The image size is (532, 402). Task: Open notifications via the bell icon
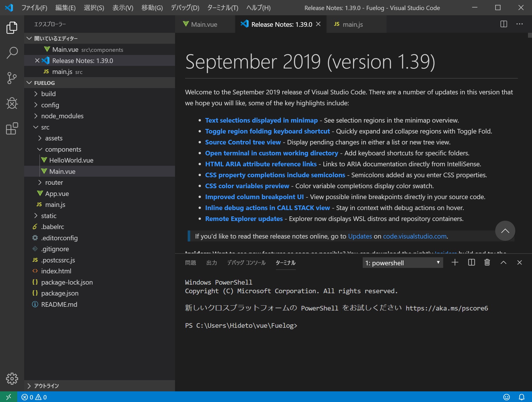pos(521,397)
